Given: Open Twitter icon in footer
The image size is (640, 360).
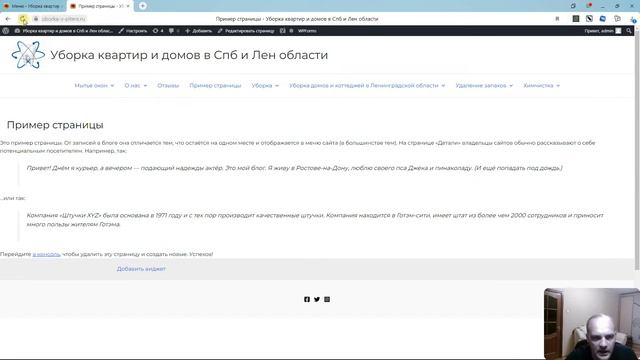Looking at the screenshot, I should pyautogui.click(x=317, y=299).
